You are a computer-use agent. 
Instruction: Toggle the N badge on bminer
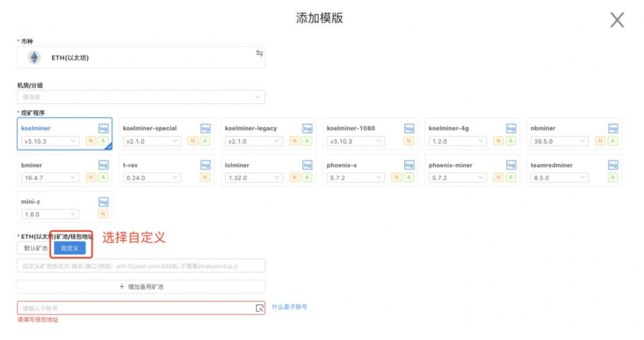[x=91, y=177]
